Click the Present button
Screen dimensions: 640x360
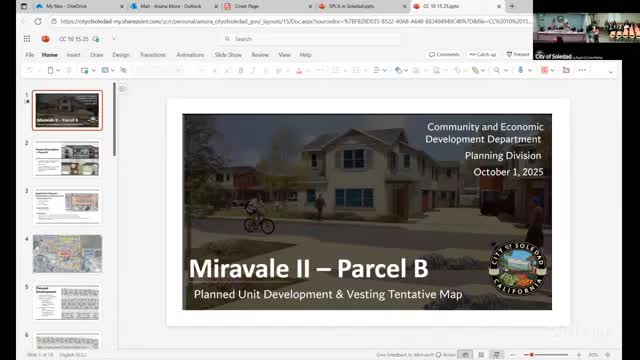[x=518, y=54]
